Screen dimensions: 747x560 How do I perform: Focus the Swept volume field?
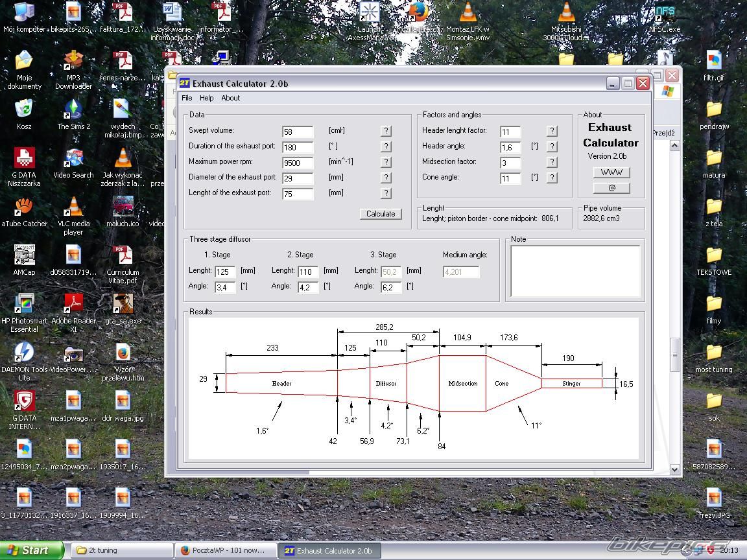click(x=298, y=132)
